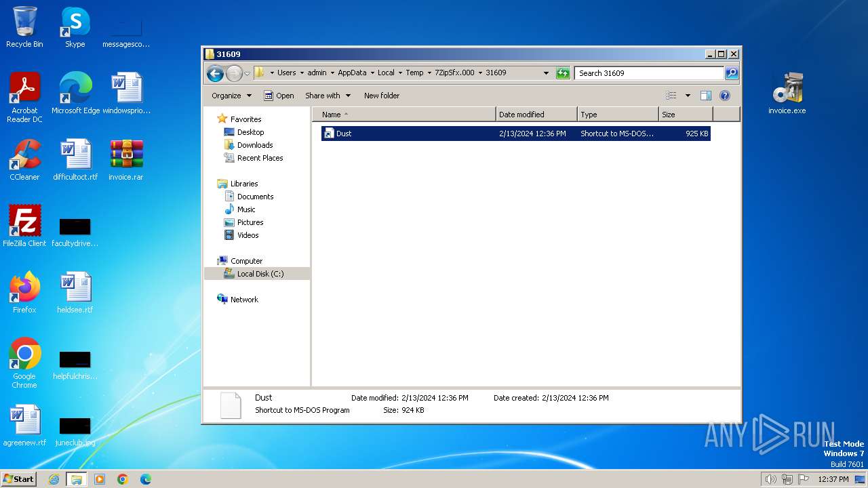Click the Open toolbar button
The image size is (868, 488).
pos(279,96)
